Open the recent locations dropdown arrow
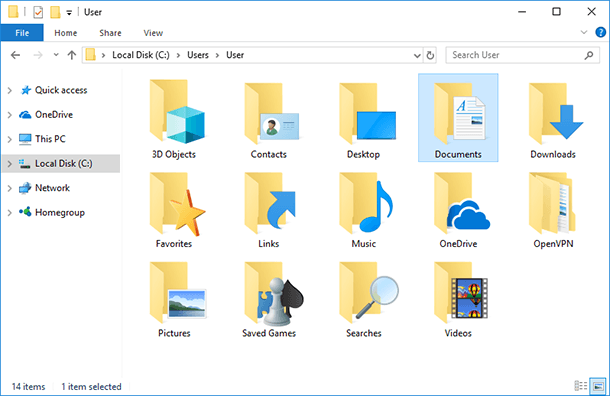 56,55
